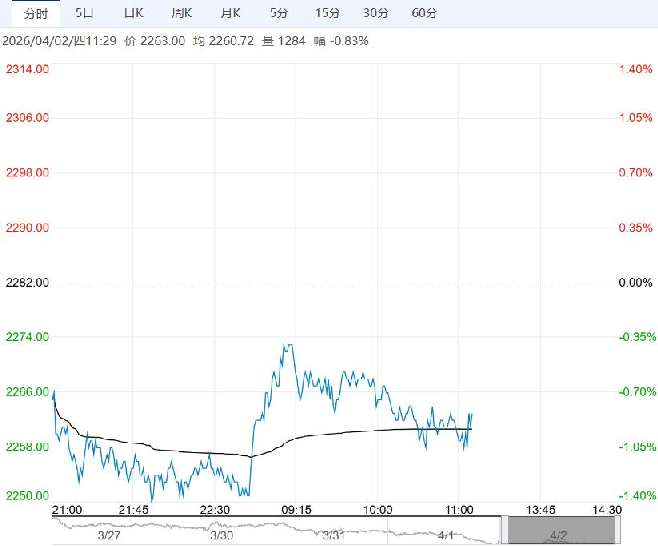The image size is (658, 546).
Task: Select the 30分 interval tab
Action: (x=375, y=13)
